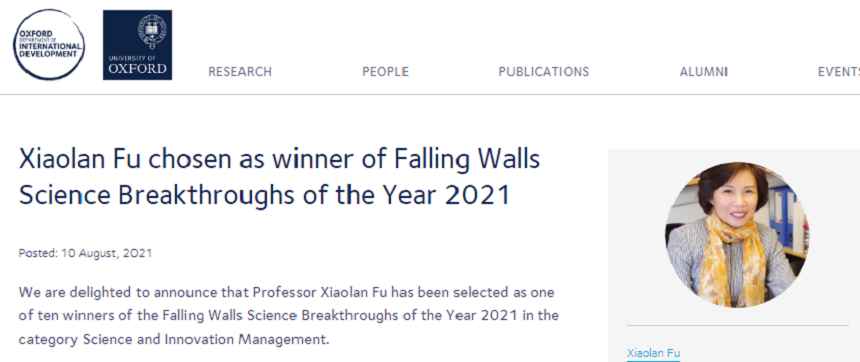The height and width of the screenshot is (362, 860).
Task: Open the EVENTS navigation item
Action: click(x=839, y=72)
